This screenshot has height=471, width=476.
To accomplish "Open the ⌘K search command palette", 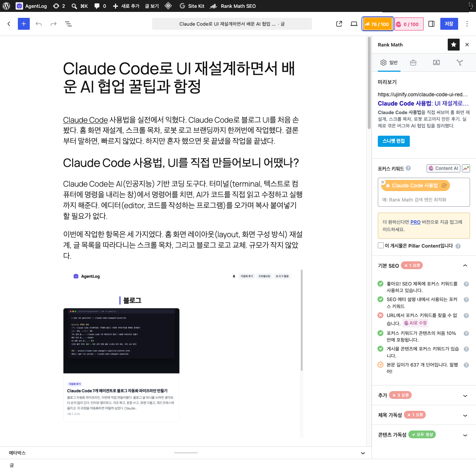I will (x=80, y=6).
